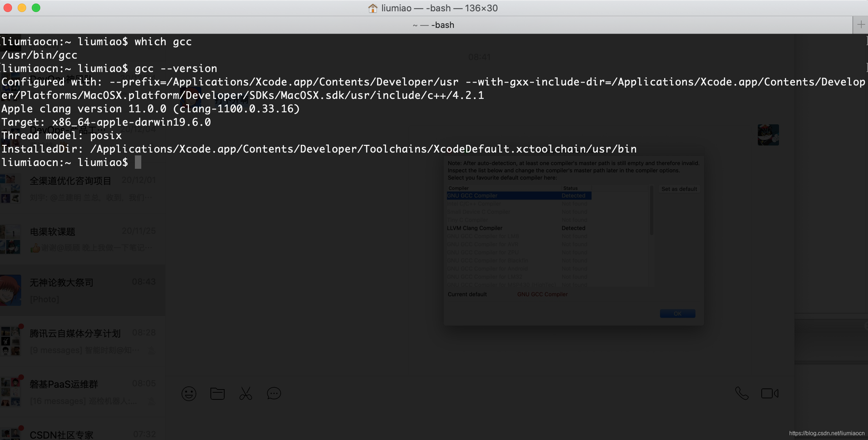Image resolution: width=868 pixels, height=440 pixels.
Task: Open chat CSDN社区专家
Action: tap(83, 429)
